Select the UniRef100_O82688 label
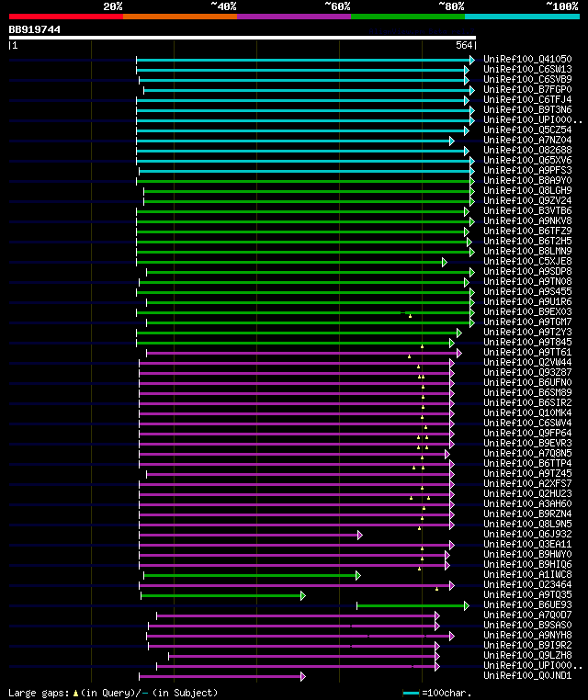This screenshot has height=700, width=588. point(527,150)
